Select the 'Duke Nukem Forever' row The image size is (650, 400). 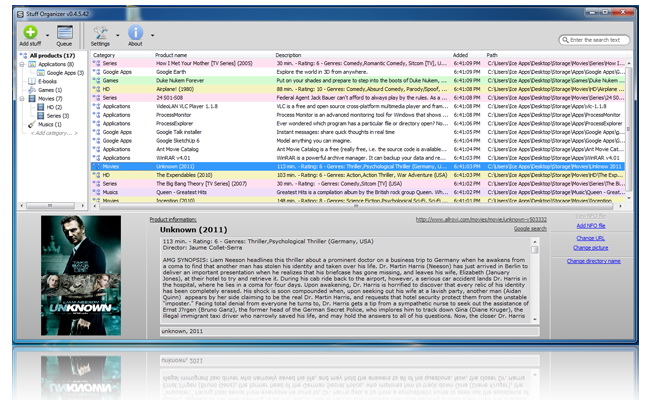[358, 80]
